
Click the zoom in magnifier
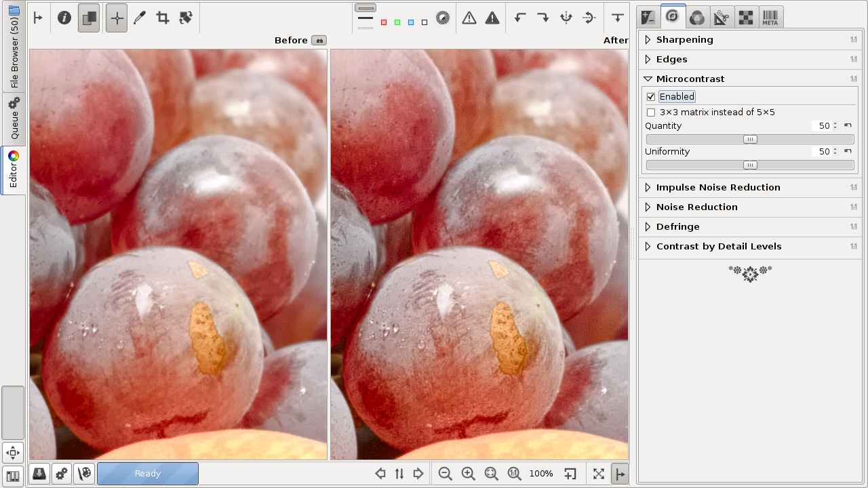[x=468, y=474]
